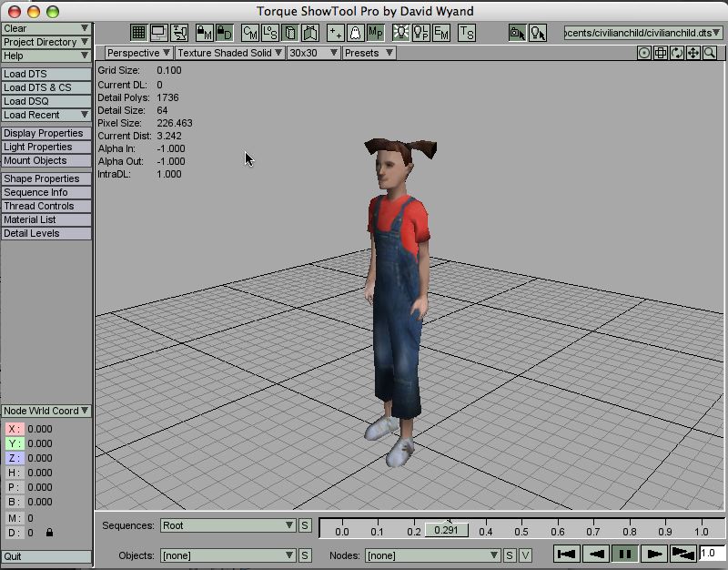Click the circular-arrows rotate view icon
728x570 pixels.
pyautogui.click(x=676, y=53)
